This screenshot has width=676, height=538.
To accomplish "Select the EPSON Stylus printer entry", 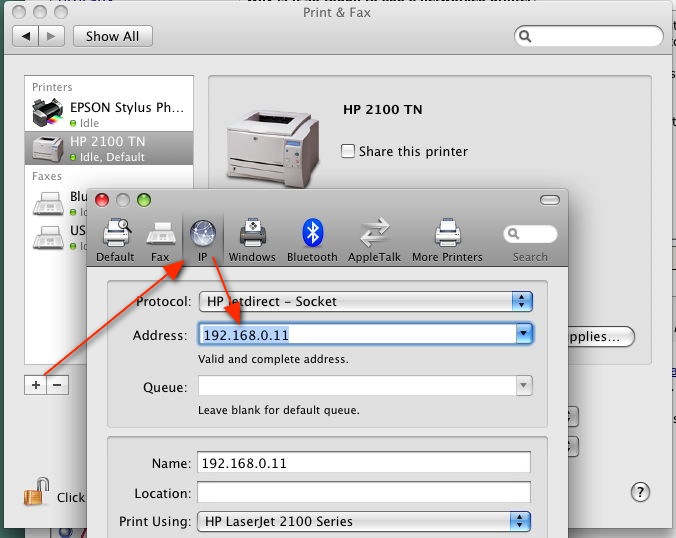I will pos(109,113).
